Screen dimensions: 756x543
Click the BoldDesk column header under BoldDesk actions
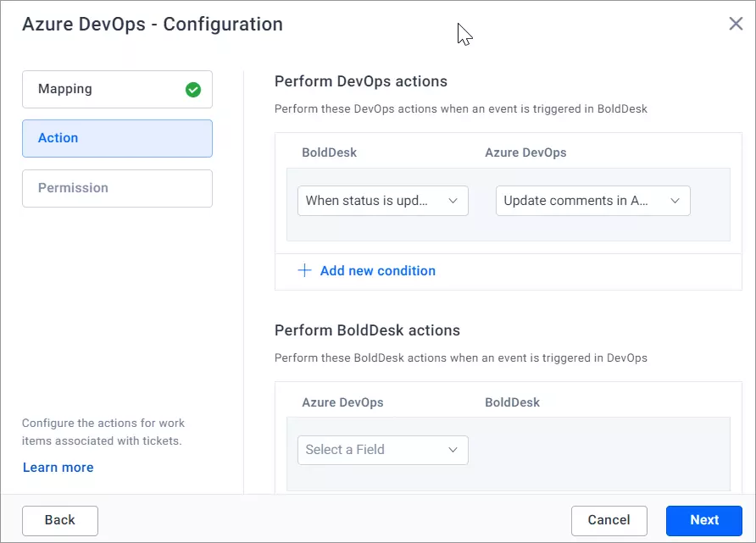[512, 402]
